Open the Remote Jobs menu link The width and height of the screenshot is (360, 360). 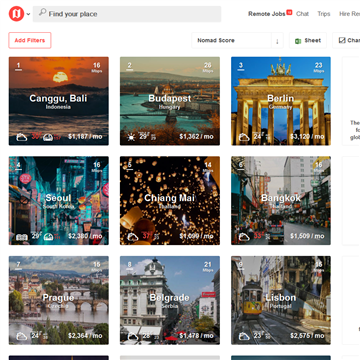[x=267, y=14]
